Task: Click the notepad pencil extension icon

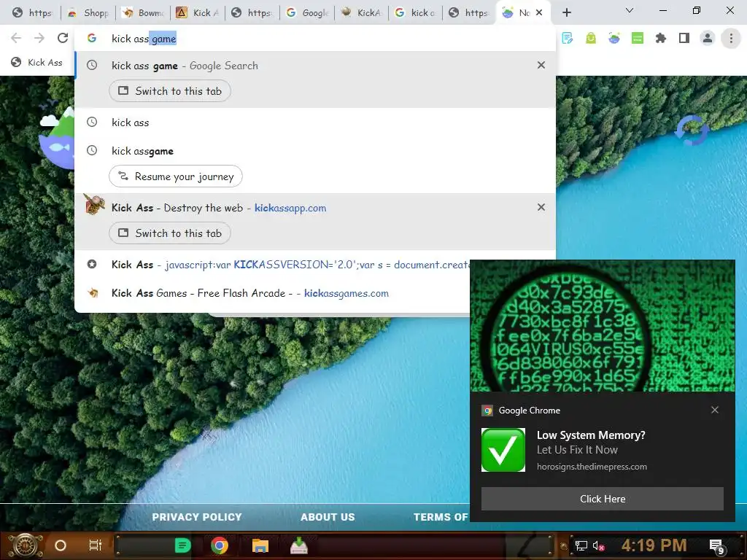Action: [x=568, y=38]
